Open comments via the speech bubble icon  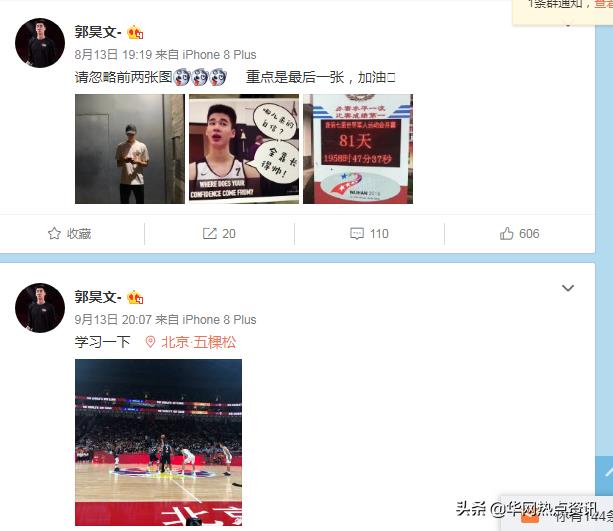tap(357, 233)
